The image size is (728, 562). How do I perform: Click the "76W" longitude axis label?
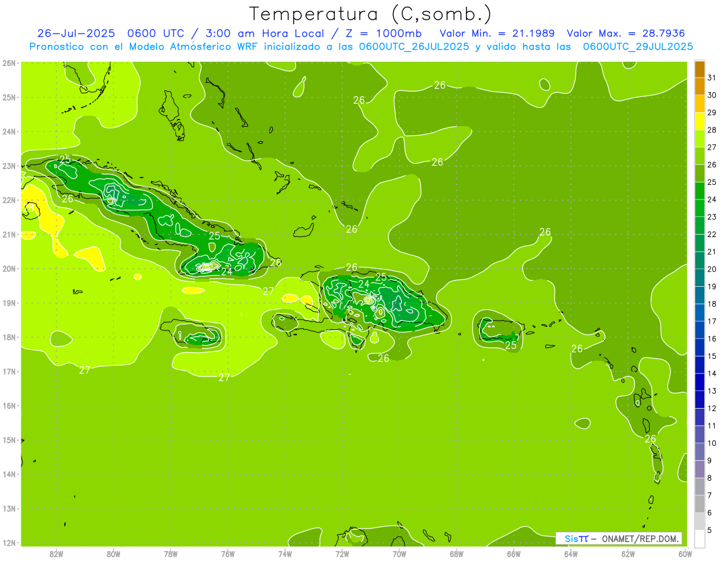pyautogui.click(x=227, y=554)
